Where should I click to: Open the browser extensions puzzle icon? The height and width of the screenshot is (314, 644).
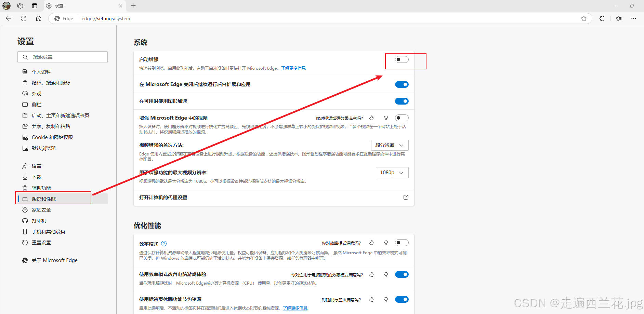(602, 18)
